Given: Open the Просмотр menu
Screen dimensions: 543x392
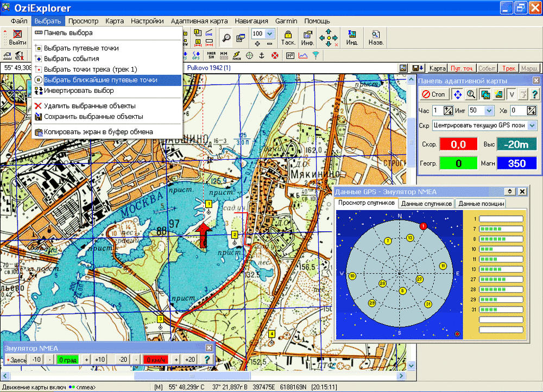Looking at the screenshot, I should click(83, 21).
